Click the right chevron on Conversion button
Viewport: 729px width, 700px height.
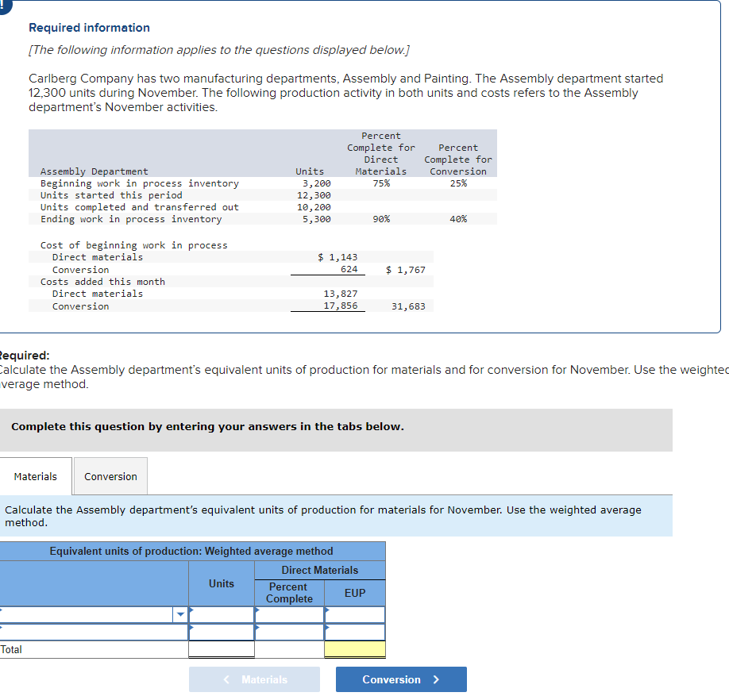pos(438,679)
